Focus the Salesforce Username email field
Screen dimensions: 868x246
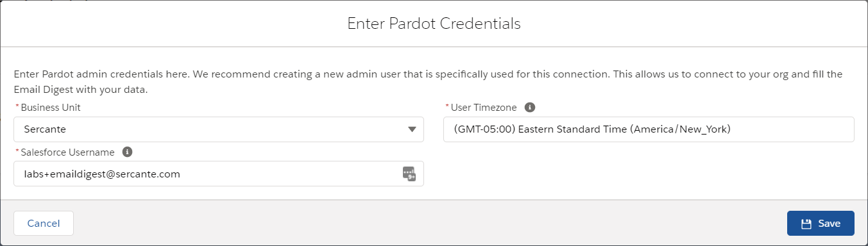pos(218,174)
